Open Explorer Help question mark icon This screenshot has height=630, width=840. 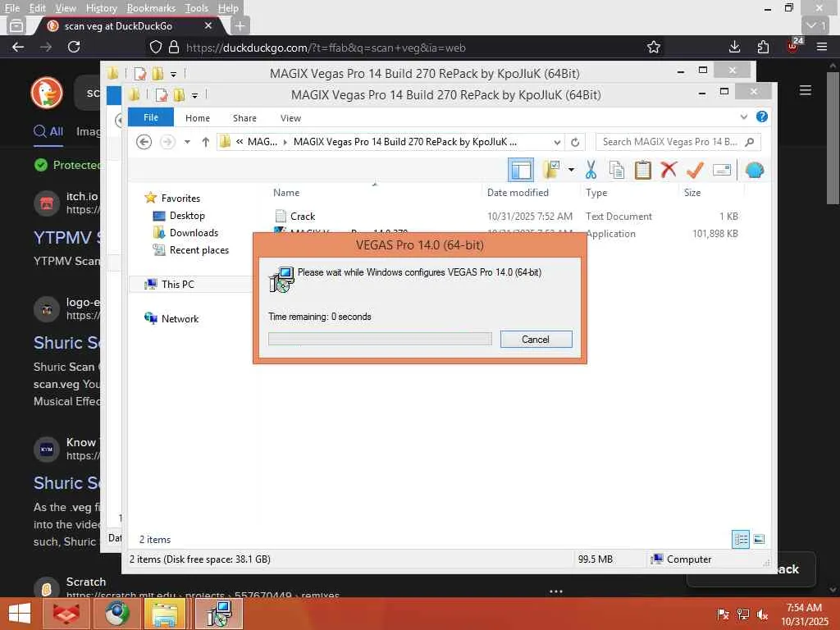[x=762, y=116]
